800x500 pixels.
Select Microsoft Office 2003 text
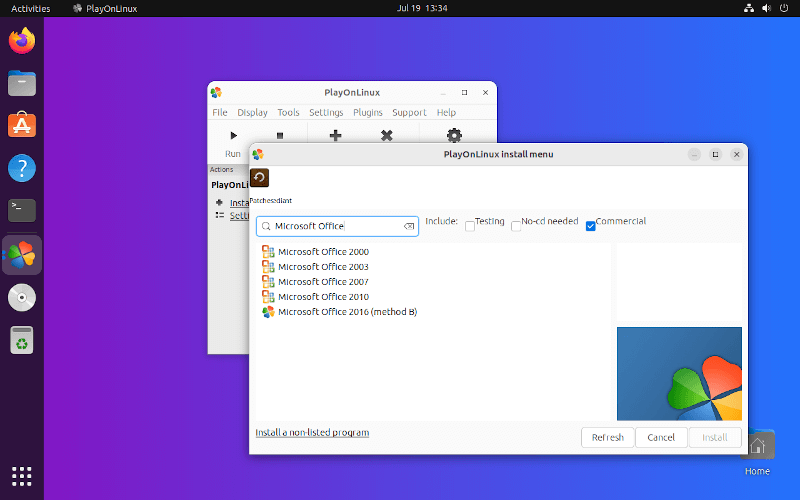[323, 266]
